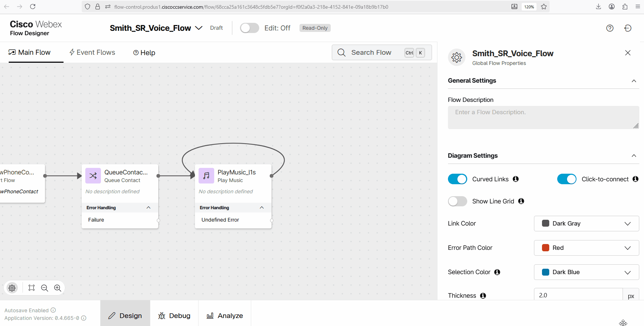Click the PlayMusic music note icon

pos(206,176)
